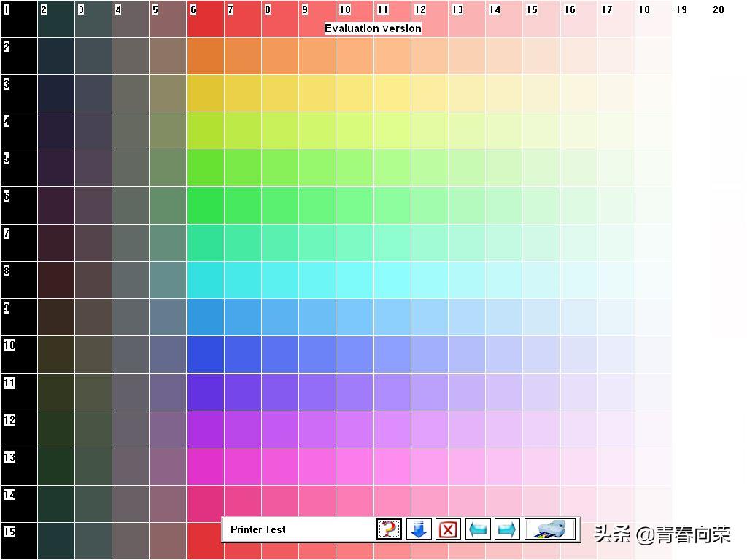Click the black swatch labeled 5 in column 1
Image resolution: width=747 pixels, height=560 pixels.
coord(18,168)
